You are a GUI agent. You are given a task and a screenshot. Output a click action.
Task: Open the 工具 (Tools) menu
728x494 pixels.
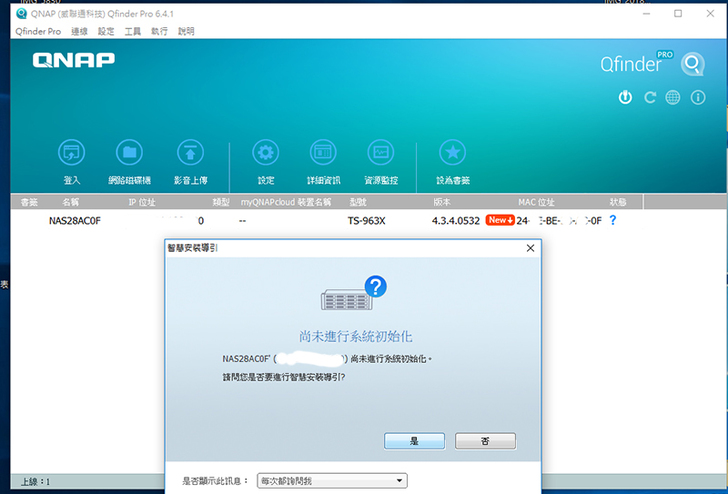click(x=132, y=31)
